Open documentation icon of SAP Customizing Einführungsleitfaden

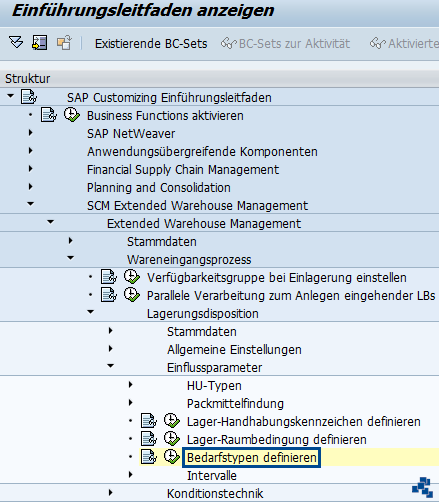pyautogui.click(x=29, y=97)
